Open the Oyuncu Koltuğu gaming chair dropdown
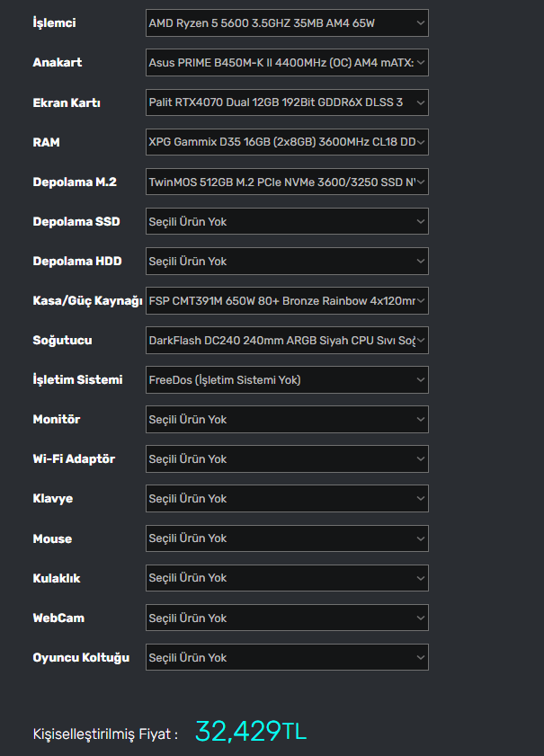This screenshot has height=756, width=544. pos(286,657)
